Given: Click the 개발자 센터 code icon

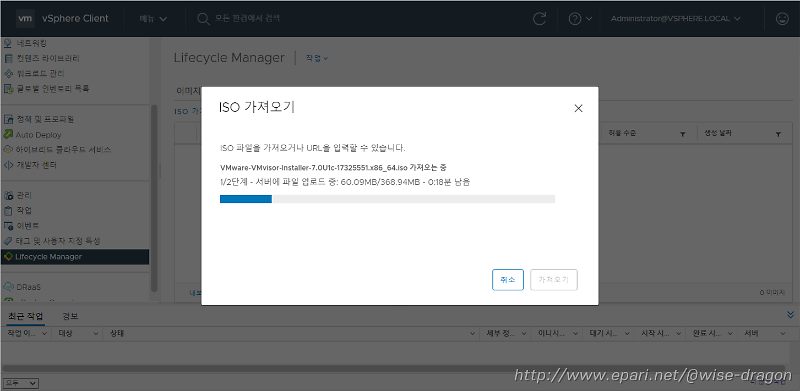Looking at the screenshot, I should [x=8, y=165].
